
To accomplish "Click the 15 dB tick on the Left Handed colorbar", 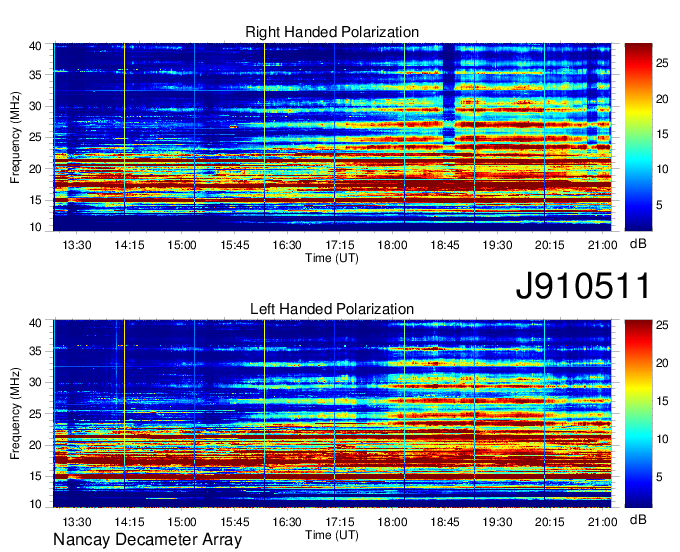I will tap(662, 401).
